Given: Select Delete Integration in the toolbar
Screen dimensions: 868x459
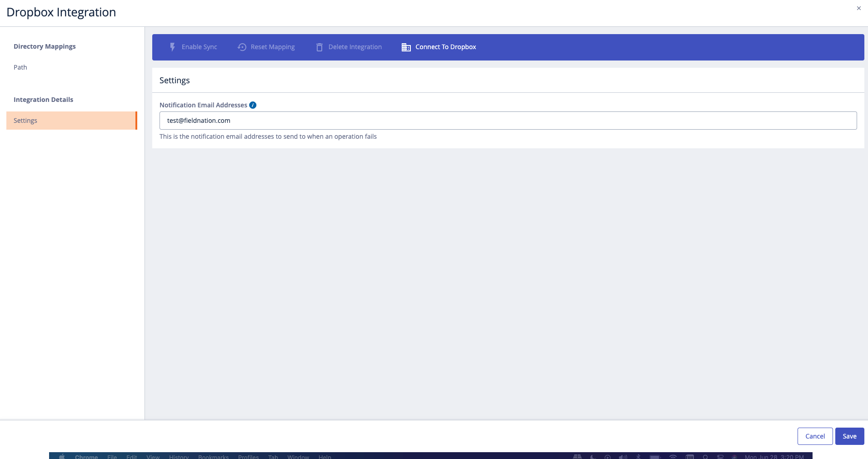Looking at the screenshot, I should coord(349,47).
